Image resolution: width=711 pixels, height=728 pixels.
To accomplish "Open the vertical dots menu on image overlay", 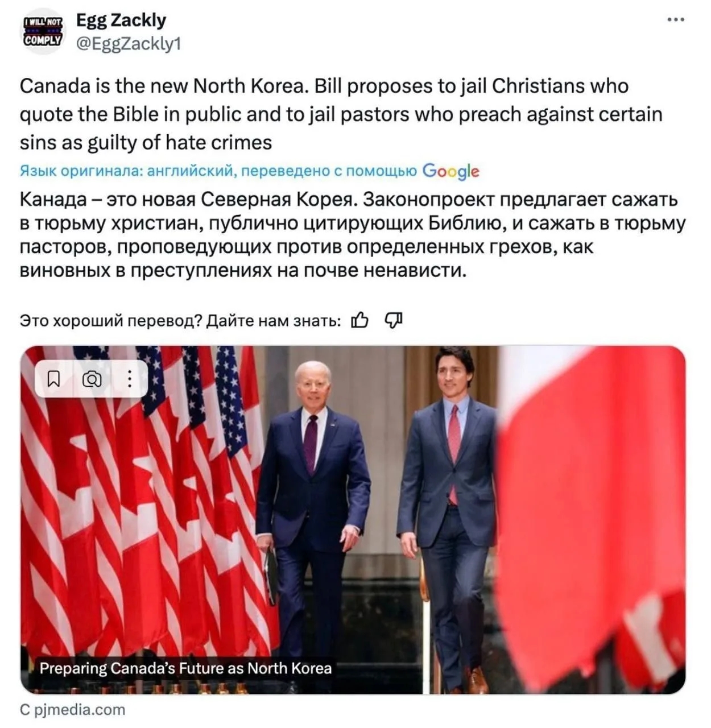I will coord(130,378).
